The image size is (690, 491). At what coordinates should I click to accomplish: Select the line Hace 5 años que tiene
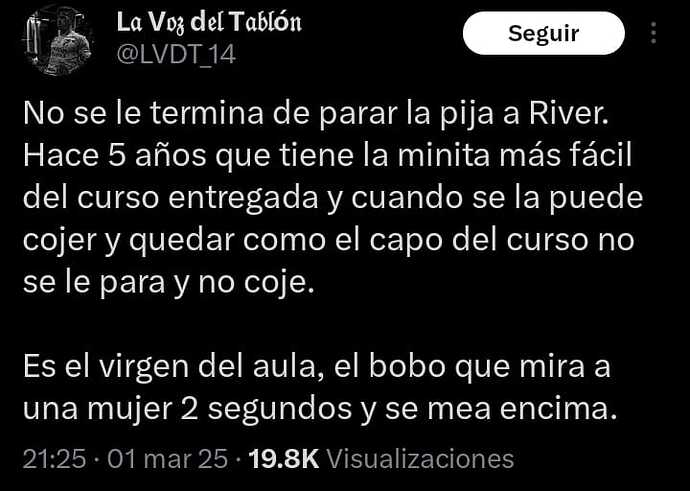pos(327,156)
